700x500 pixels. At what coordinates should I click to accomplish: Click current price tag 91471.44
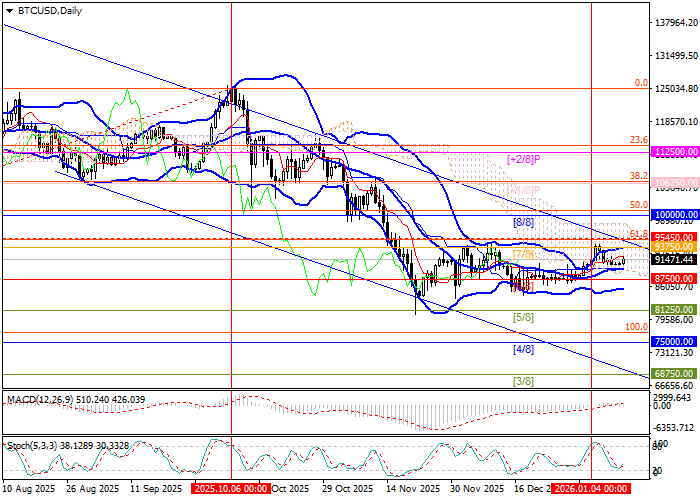click(x=673, y=259)
